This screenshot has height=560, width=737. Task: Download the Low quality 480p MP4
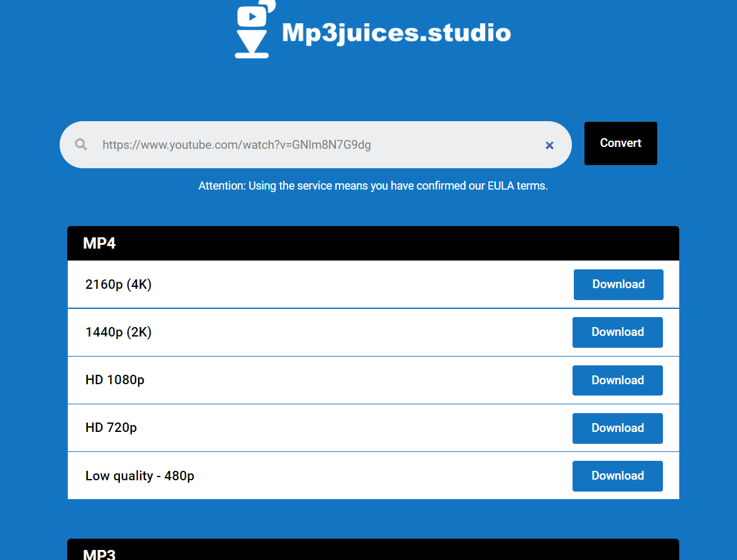click(617, 476)
